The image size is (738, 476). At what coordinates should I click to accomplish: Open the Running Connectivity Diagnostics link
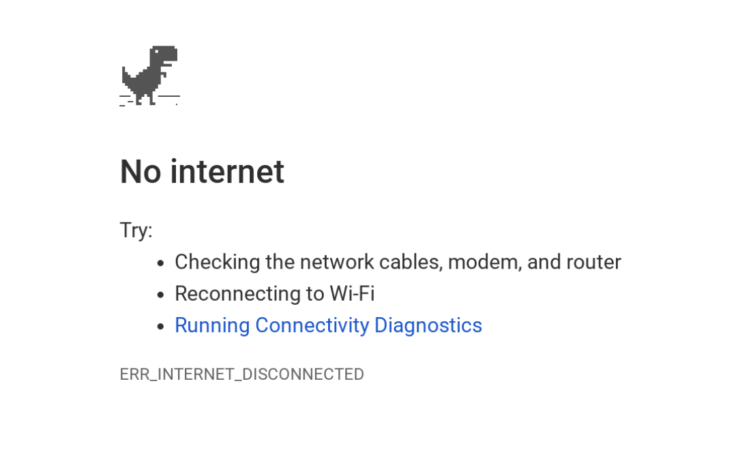[x=328, y=325]
